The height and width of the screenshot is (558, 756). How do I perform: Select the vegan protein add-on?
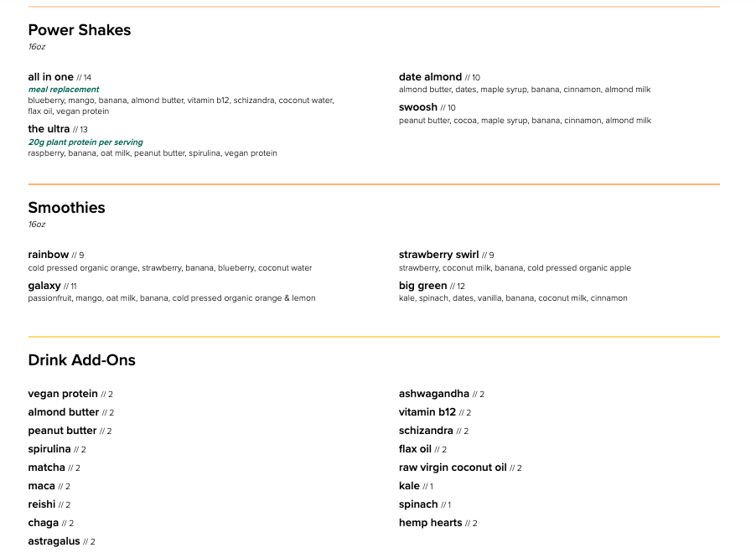point(63,394)
